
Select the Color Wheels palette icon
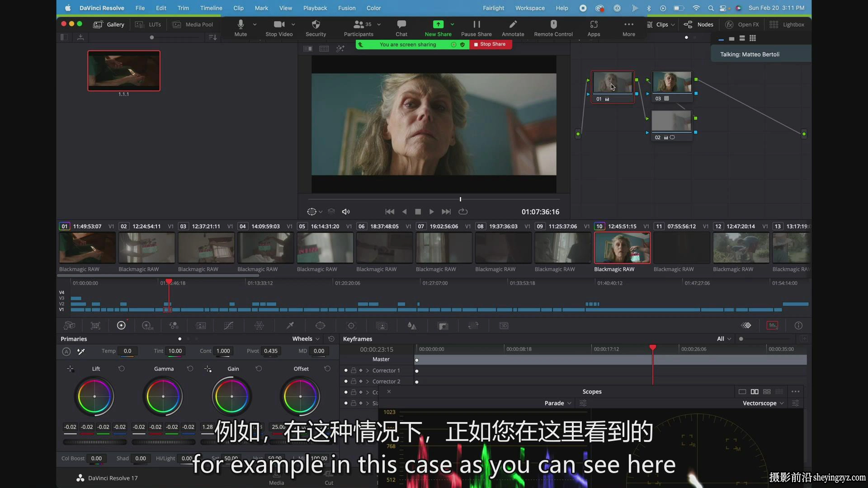click(x=121, y=325)
